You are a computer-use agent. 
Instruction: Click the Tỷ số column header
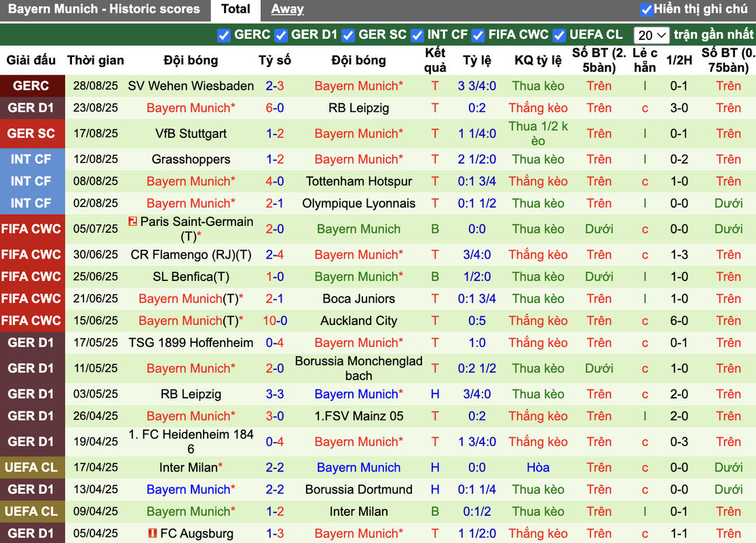click(x=275, y=60)
